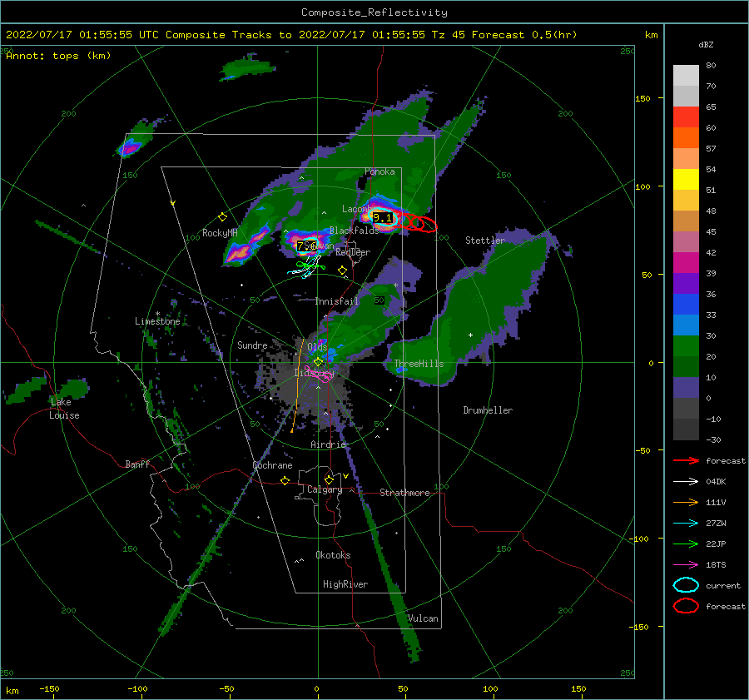Click the dBZ legend heading
The width and height of the screenshot is (749, 700).
706,44
